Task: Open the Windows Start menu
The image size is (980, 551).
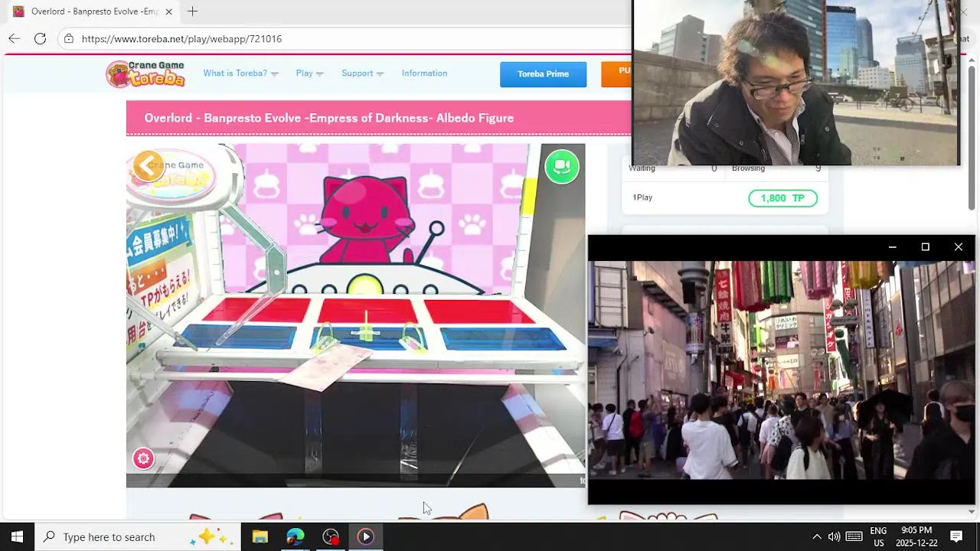Action: (x=17, y=536)
